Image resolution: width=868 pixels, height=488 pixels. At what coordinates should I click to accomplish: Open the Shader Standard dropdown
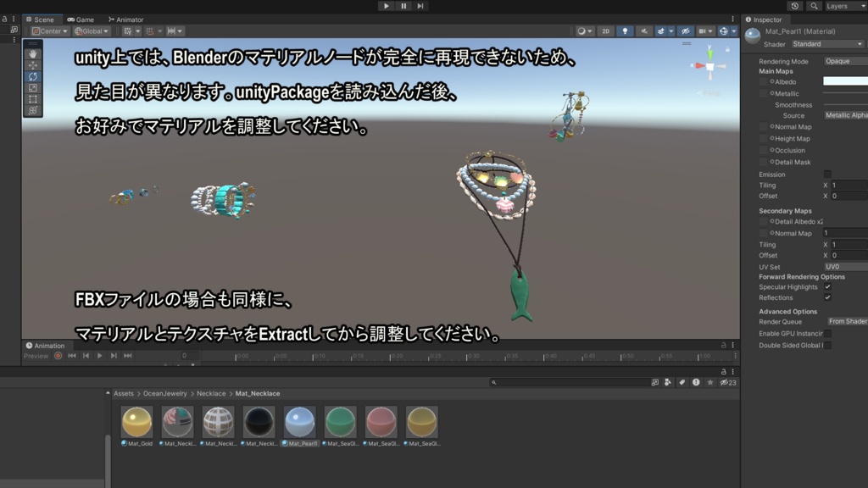[x=827, y=44]
